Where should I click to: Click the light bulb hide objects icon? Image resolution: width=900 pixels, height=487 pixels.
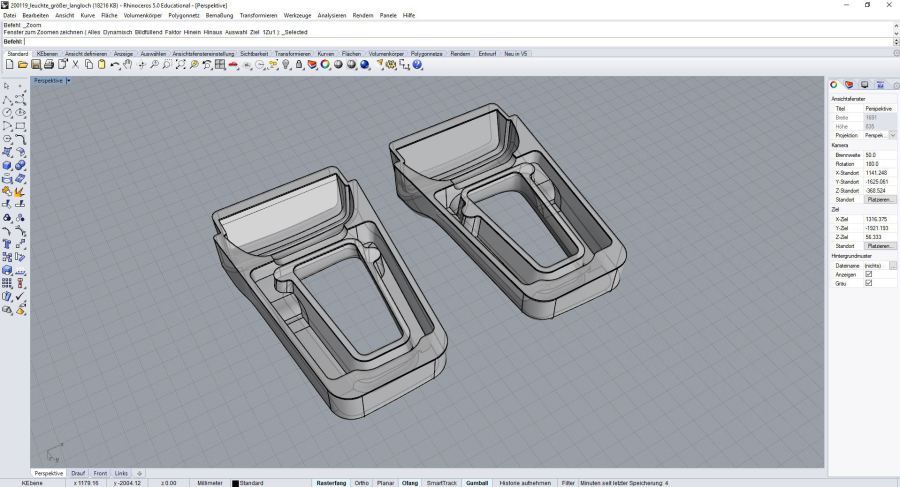click(x=286, y=64)
